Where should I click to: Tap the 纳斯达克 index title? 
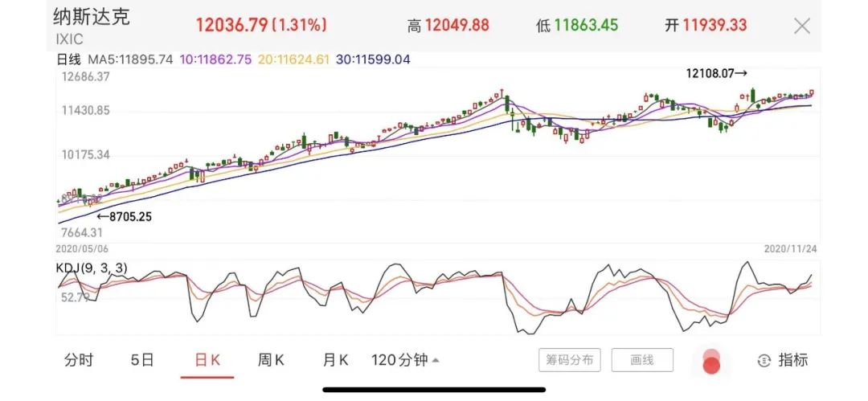coord(92,16)
